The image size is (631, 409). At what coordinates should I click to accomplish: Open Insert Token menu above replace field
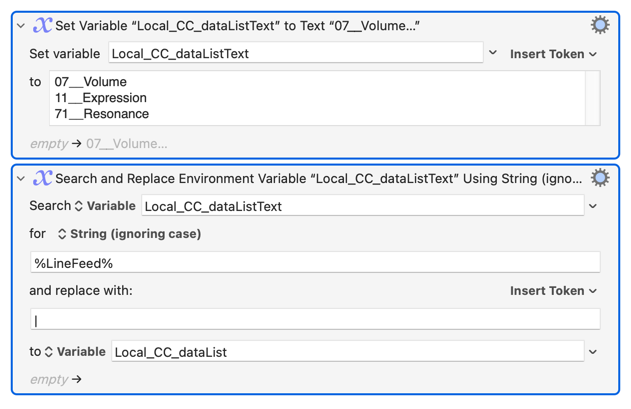(553, 291)
